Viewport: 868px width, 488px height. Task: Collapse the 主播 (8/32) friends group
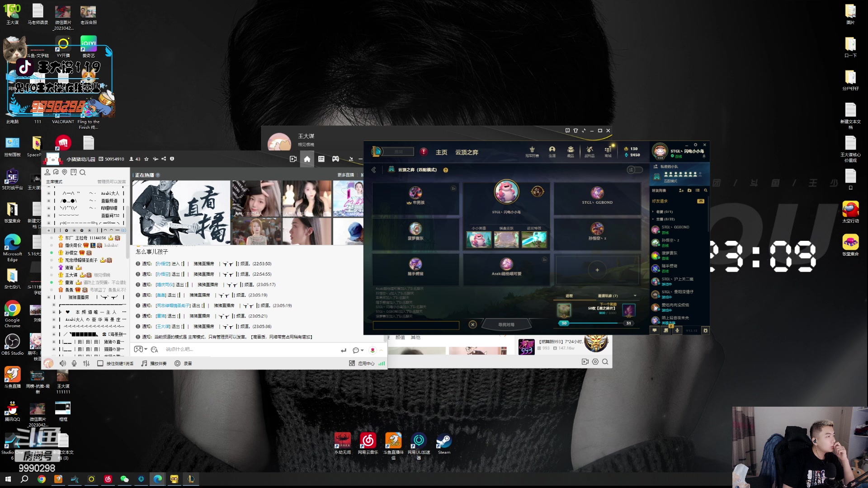click(653, 219)
